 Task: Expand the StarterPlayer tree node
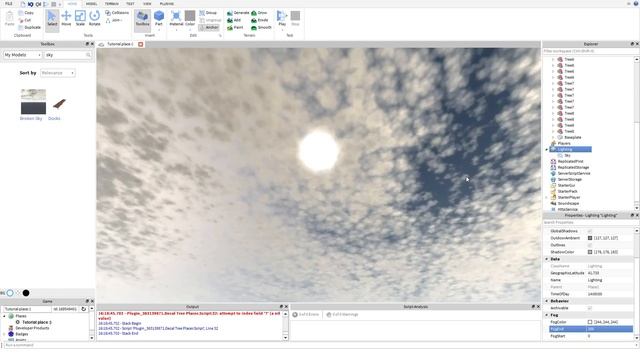[x=547, y=197]
